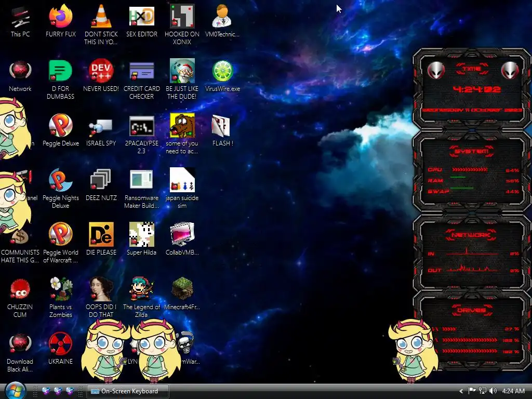Image resolution: width=532 pixels, height=399 pixels.
Task: Select the VLC cone DONT STICK icon
Action: pos(101,17)
